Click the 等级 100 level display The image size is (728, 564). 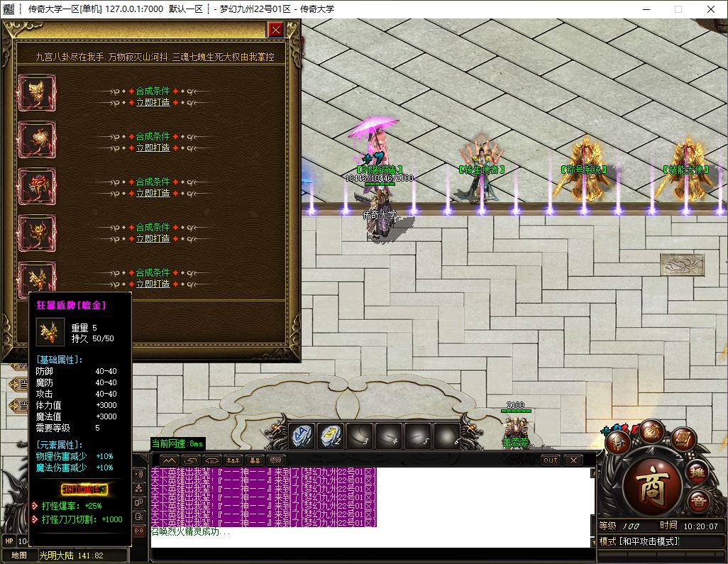coord(619,526)
